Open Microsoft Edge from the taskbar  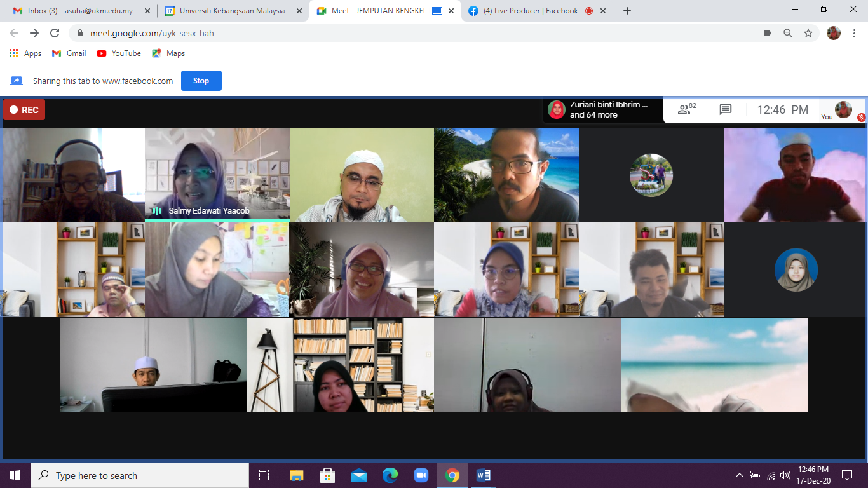[x=390, y=475]
